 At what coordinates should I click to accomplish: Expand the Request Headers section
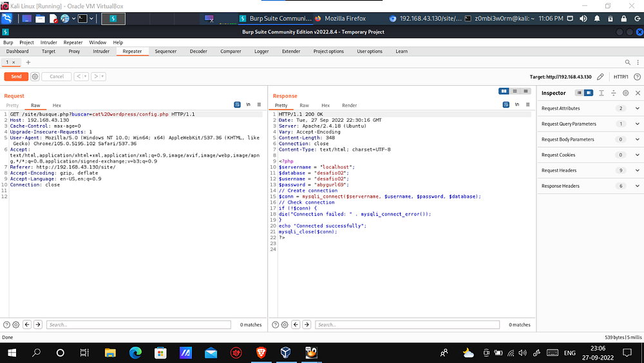(x=637, y=170)
